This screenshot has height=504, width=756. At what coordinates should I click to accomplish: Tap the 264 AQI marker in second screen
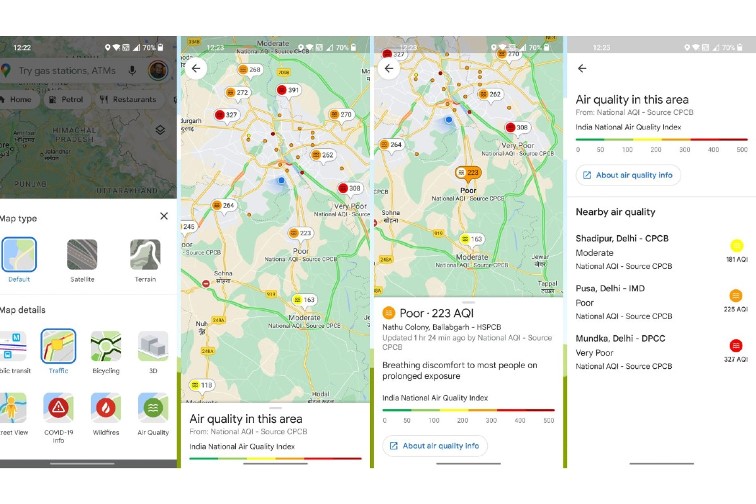coord(223,205)
